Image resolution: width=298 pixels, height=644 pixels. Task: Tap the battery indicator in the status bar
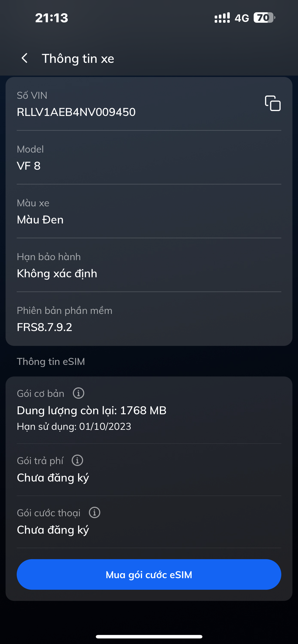[x=264, y=18]
